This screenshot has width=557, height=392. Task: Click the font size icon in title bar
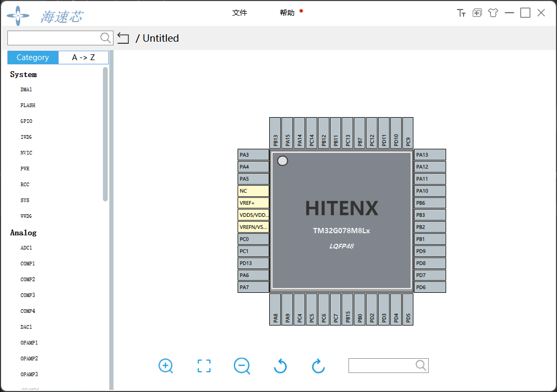[461, 13]
